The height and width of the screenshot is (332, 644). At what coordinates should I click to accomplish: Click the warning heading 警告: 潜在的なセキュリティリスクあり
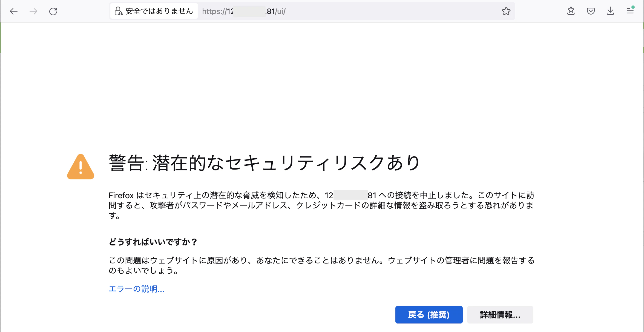tap(264, 163)
